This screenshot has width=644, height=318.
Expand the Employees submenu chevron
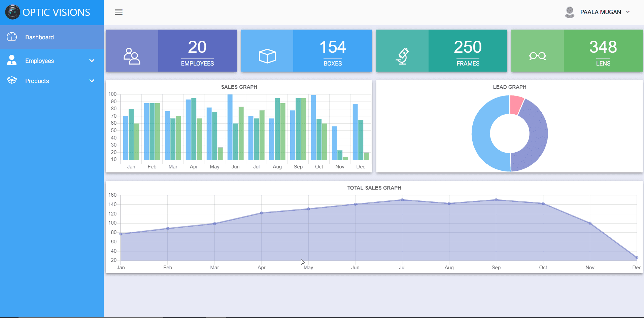[92, 61]
